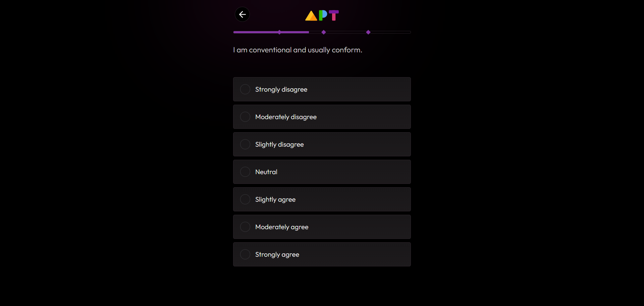This screenshot has width=644, height=306.
Task: Mark the Strongly agree radio circle
Action: tap(245, 254)
